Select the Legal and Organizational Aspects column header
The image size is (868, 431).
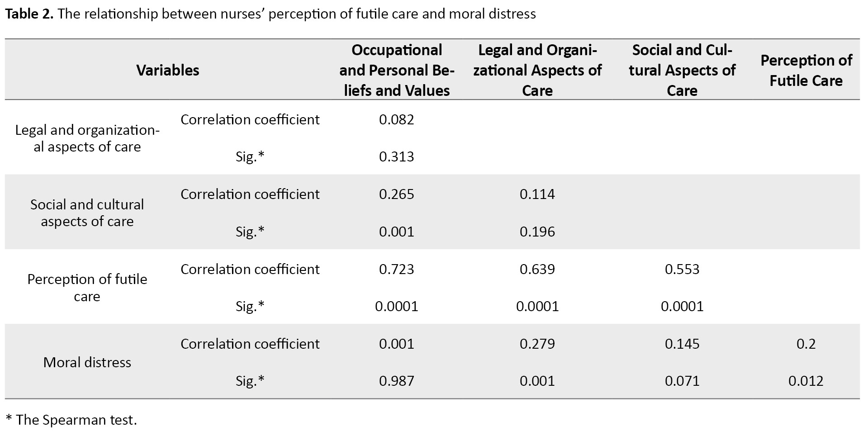coord(537,70)
